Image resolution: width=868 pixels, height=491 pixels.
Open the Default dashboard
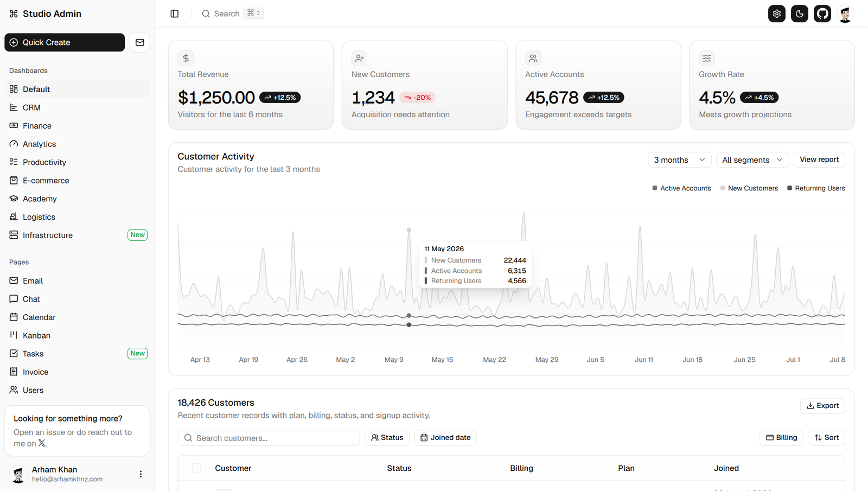point(77,89)
